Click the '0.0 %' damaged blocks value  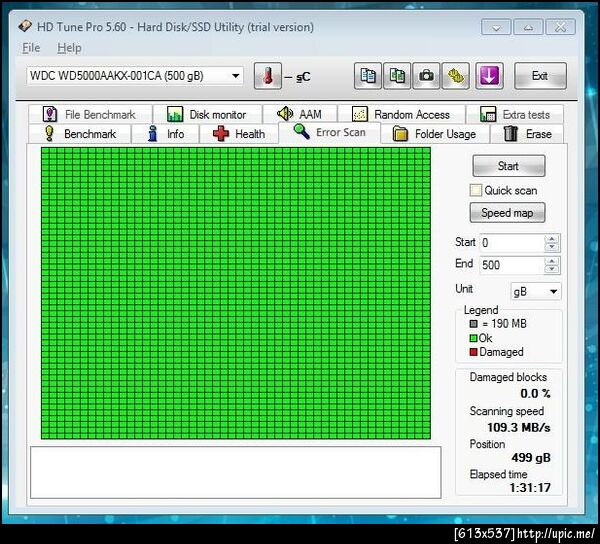(x=535, y=393)
